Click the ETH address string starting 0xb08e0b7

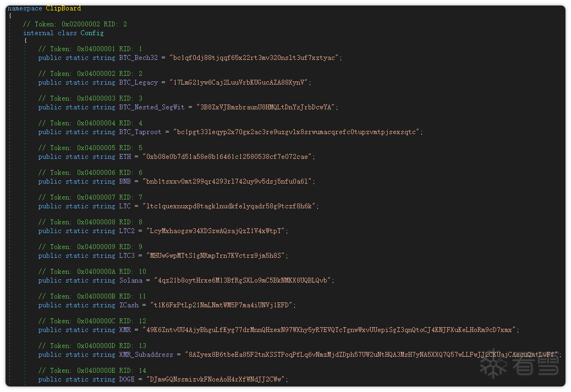tap(227, 157)
